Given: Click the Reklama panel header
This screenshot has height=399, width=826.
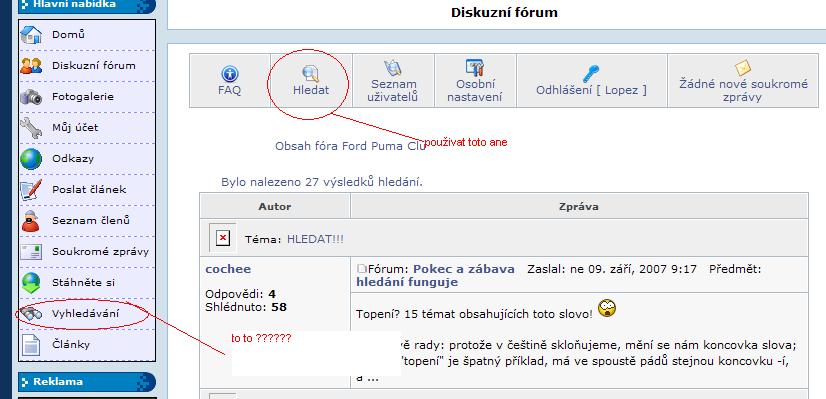Looking at the screenshot, I should coord(87,382).
